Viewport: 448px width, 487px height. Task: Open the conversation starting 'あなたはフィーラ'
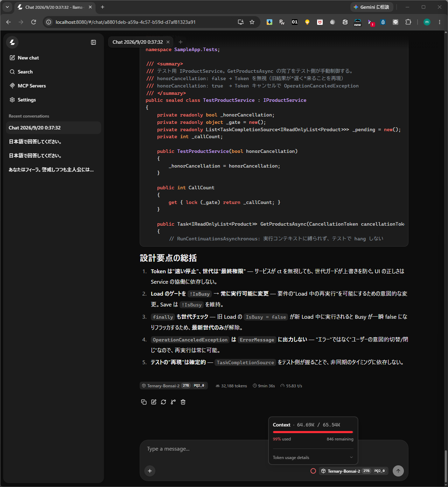[54, 170]
